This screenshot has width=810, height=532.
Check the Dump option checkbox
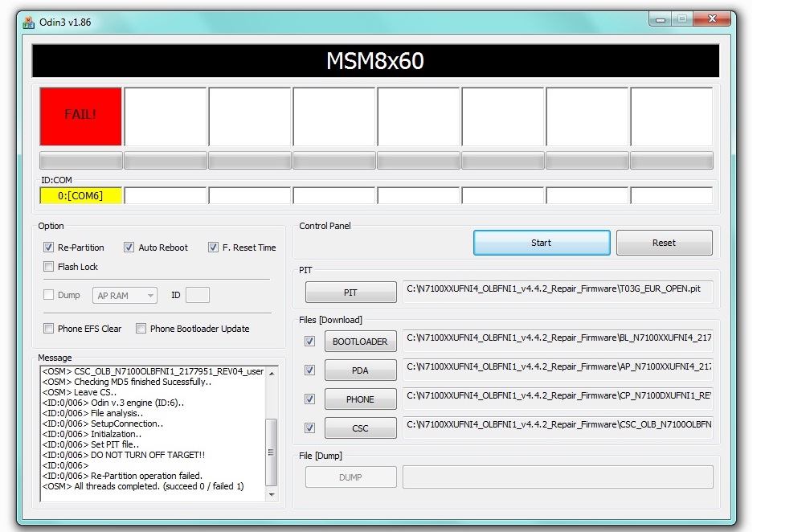point(48,295)
